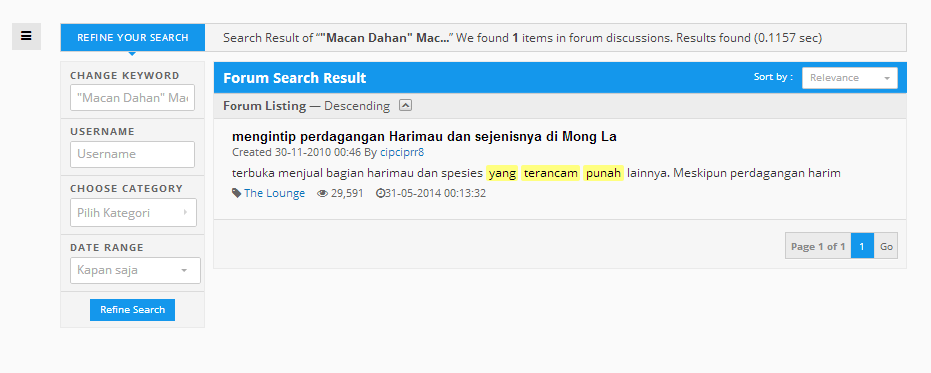Click the highlighted word terancam
The width and height of the screenshot is (931, 373).
point(550,173)
